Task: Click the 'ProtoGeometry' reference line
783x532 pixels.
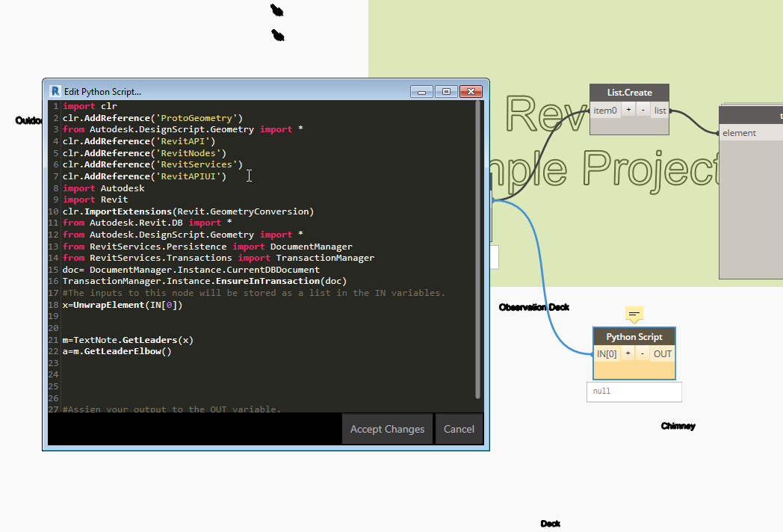Action: [152, 118]
